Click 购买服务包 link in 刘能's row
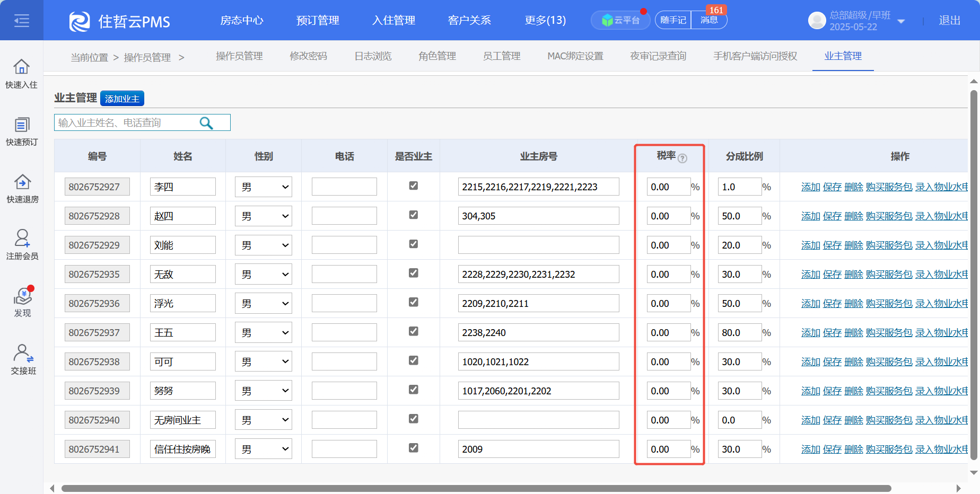 click(x=889, y=245)
